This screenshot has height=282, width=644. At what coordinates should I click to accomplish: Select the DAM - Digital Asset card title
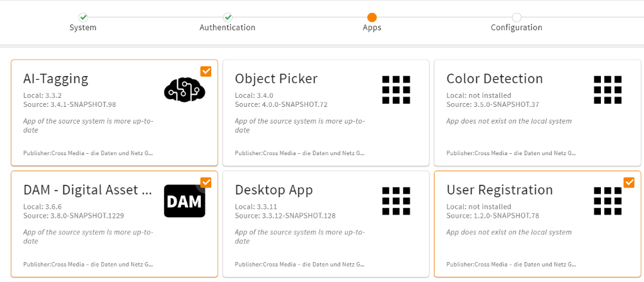[88, 190]
